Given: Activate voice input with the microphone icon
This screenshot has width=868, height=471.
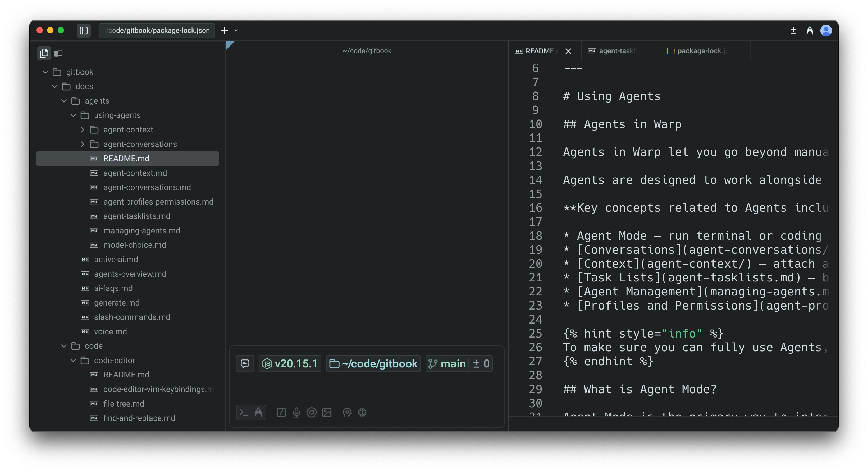Looking at the screenshot, I should tap(296, 412).
